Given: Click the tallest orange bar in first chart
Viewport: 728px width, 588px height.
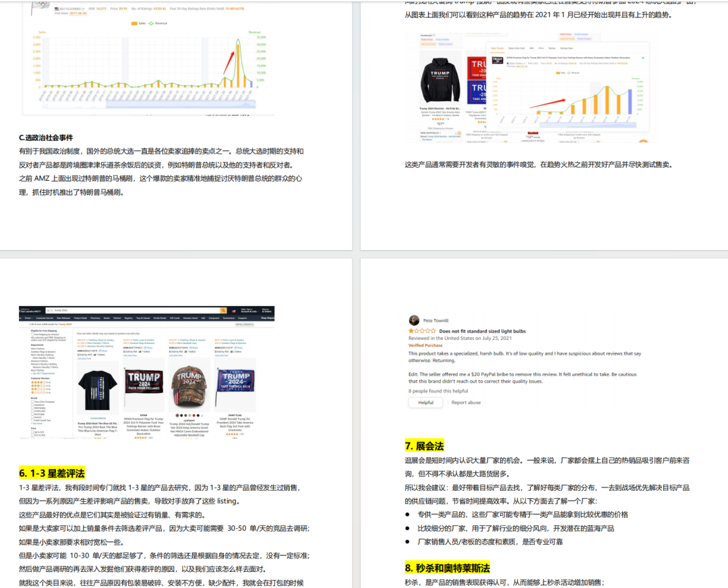Looking at the screenshot, I should [238, 65].
